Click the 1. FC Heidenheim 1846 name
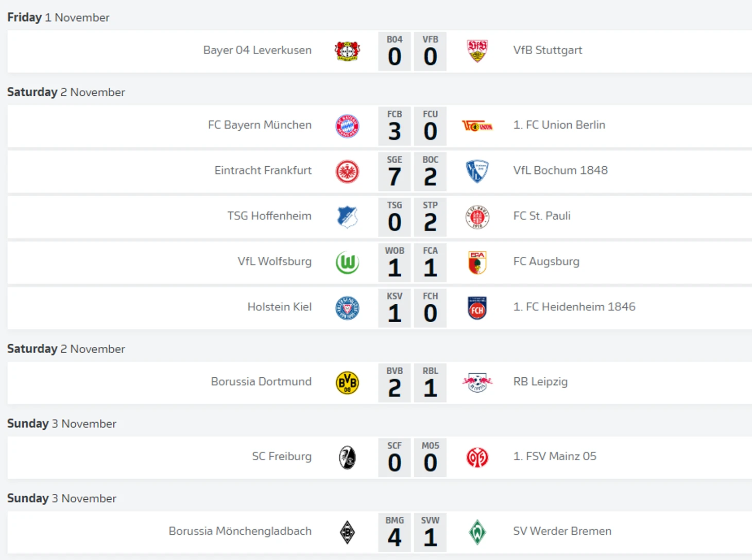 (x=574, y=307)
